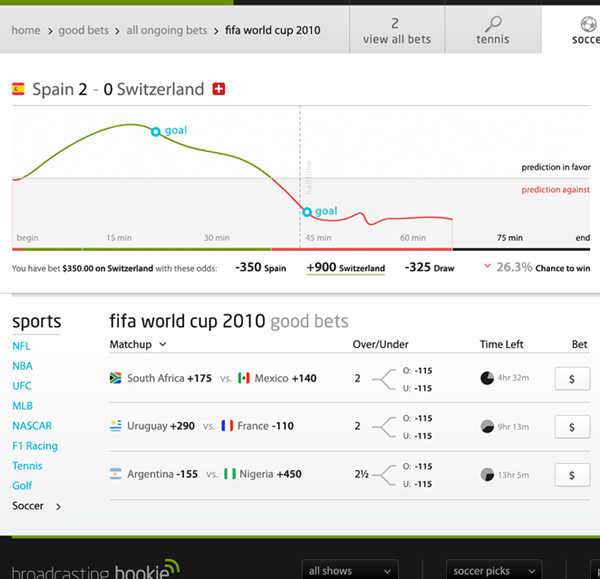Open NASCAR sports link
This screenshot has height=579, width=600.
click(x=32, y=426)
